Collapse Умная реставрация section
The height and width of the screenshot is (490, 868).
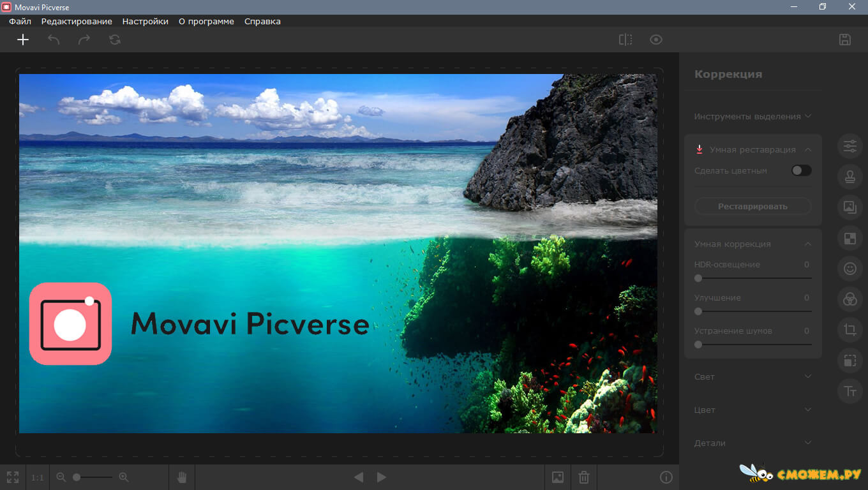pyautogui.click(x=808, y=149)
